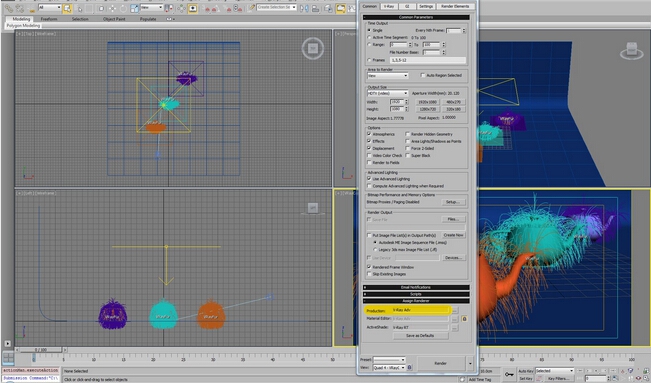651x383 pixels.
Task: Click the ViewCube in the top viewport
Action: pos(313,49)
